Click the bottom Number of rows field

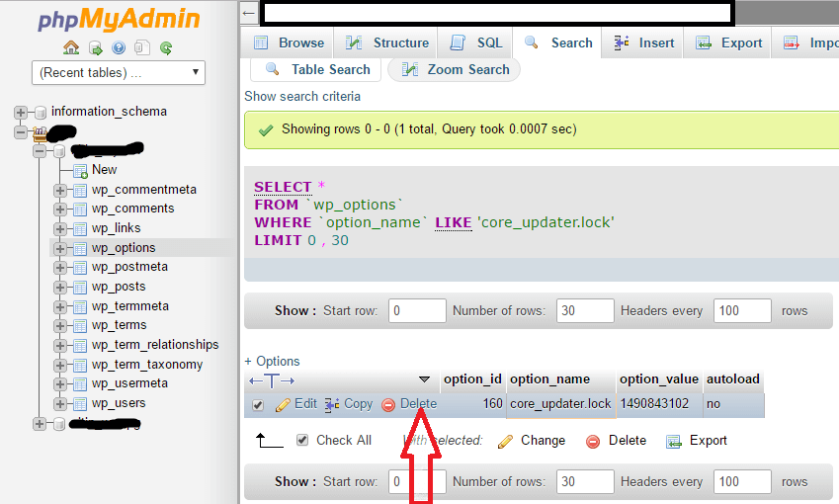(585, 481)
